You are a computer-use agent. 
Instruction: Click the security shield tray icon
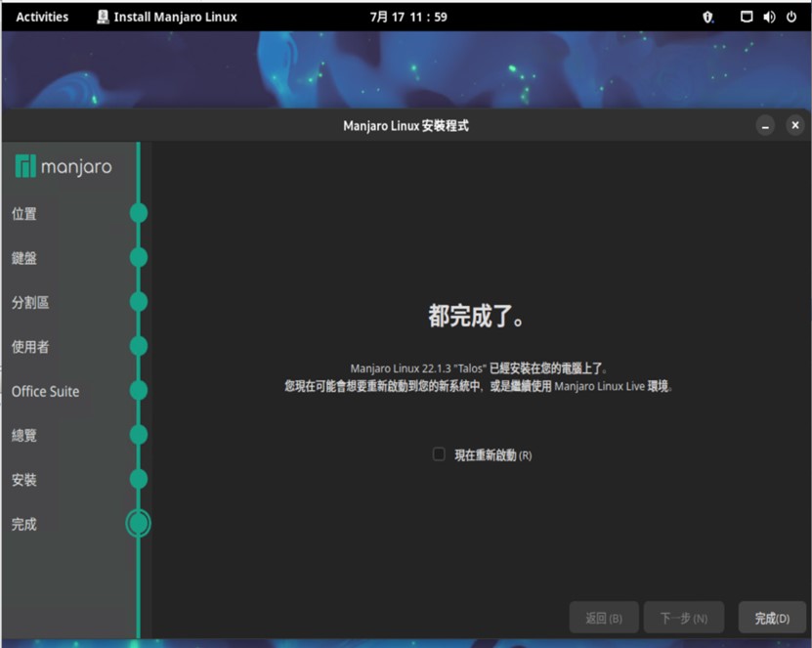[x=707, y=17]
